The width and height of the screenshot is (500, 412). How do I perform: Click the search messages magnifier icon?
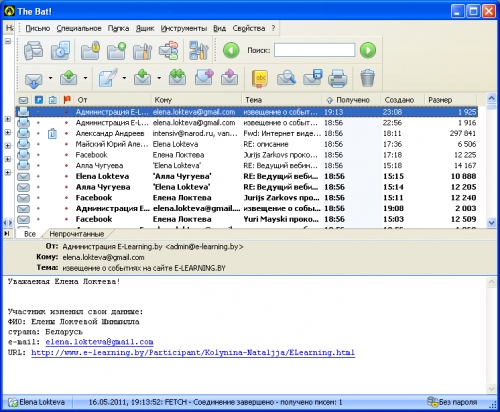(286, 79)
